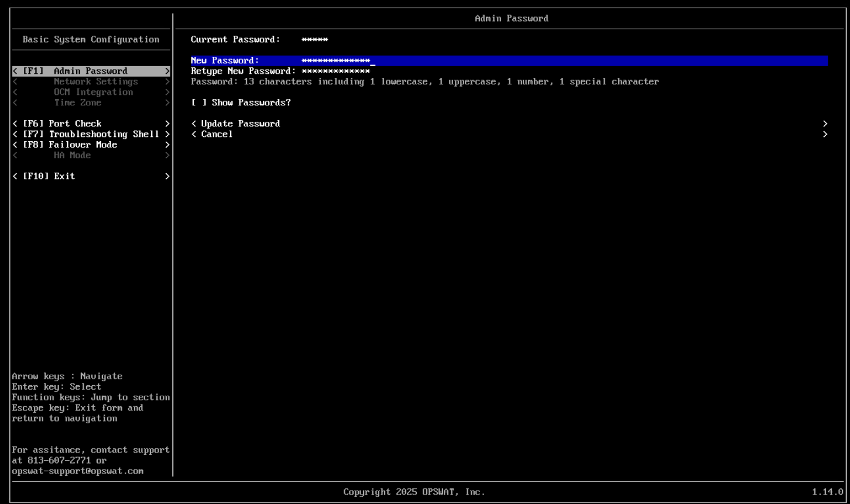Screen dimensions: 850x504
Task: Click the opswat-support email address
Action: pyautogui.click(x=77, y=471)
